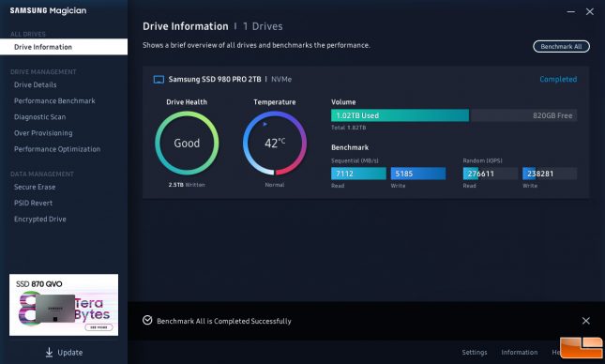Viewport: 605px width, 364px height.
Task: Click See More in the 870 QVO ad
Action: pyautogui.click(x=98, y=327)
